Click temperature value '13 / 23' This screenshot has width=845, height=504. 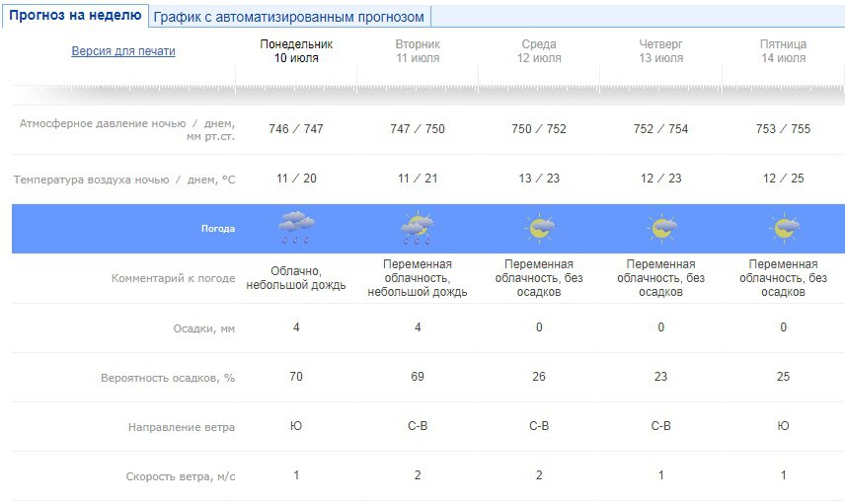pos(539,179)
